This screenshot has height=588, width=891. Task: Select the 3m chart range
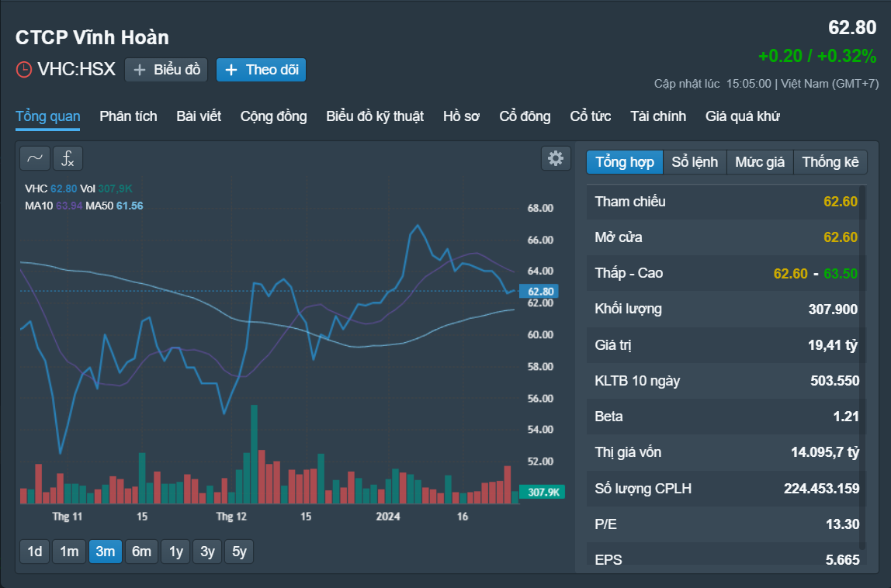click(105, 552)
